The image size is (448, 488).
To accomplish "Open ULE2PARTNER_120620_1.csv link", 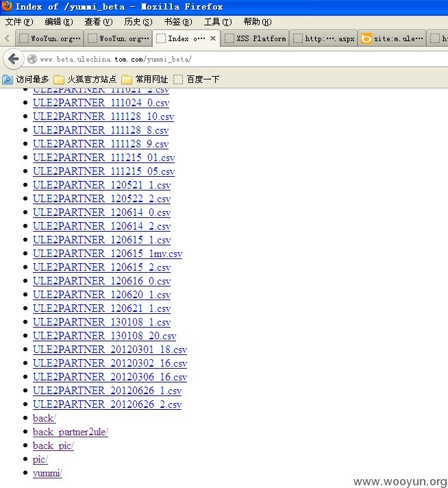I will [x=102, y=295].
